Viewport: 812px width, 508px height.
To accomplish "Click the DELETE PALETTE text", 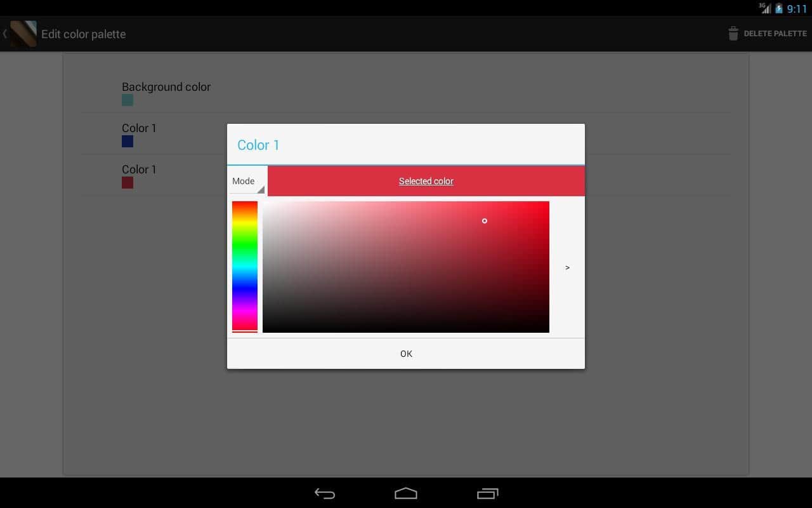I will [775, 34].
